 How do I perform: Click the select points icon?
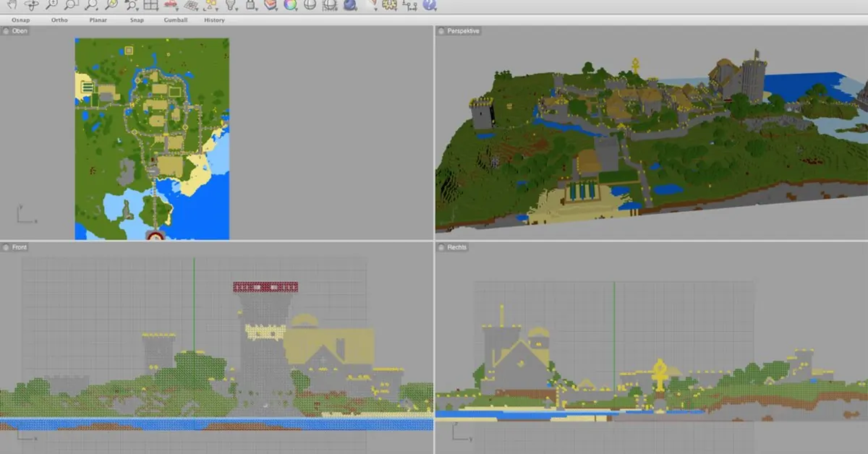tap(211, 5)
